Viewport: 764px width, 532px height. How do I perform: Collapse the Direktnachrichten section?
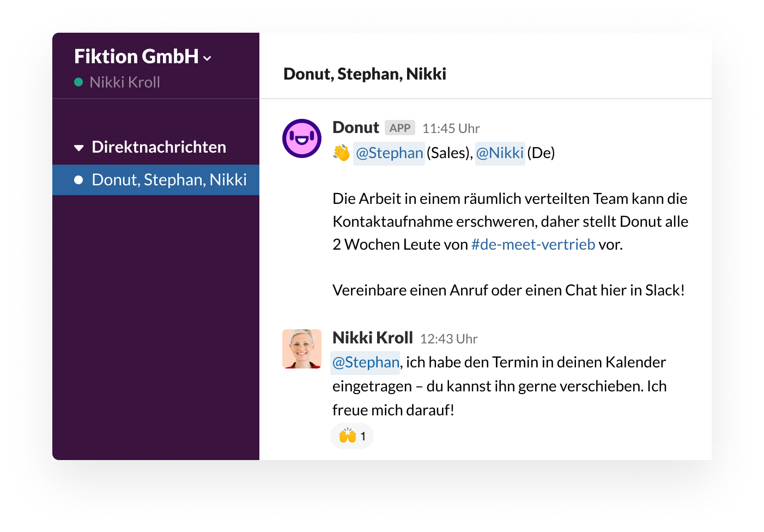tap(79, 148)
